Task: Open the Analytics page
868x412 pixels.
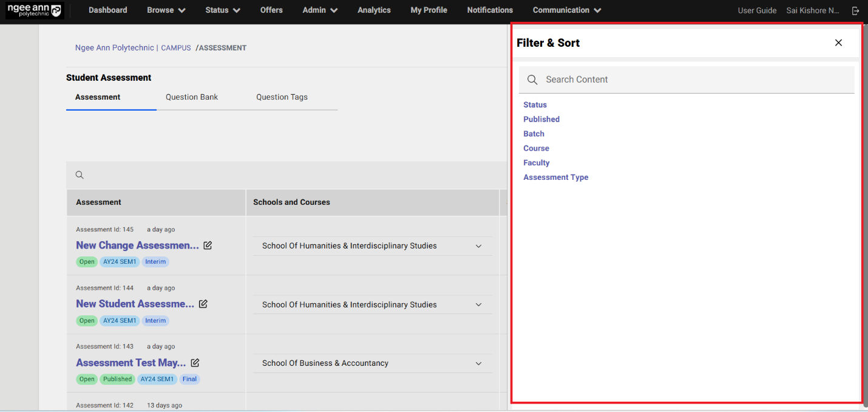Action: point(374,10)
